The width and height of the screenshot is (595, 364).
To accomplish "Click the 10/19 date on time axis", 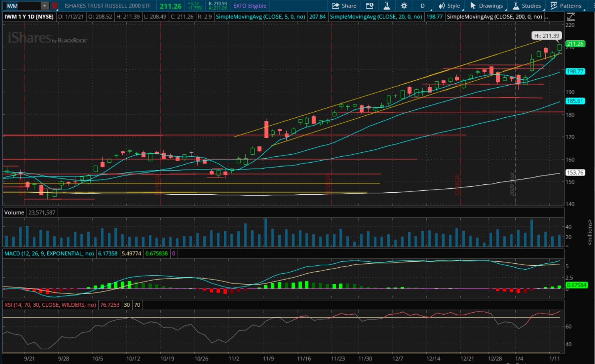I will click(167, 358).
